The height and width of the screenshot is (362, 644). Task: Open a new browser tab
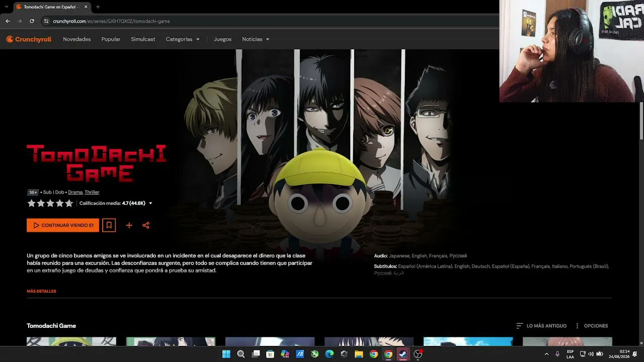pyautogui.click(x=98, y=7)
